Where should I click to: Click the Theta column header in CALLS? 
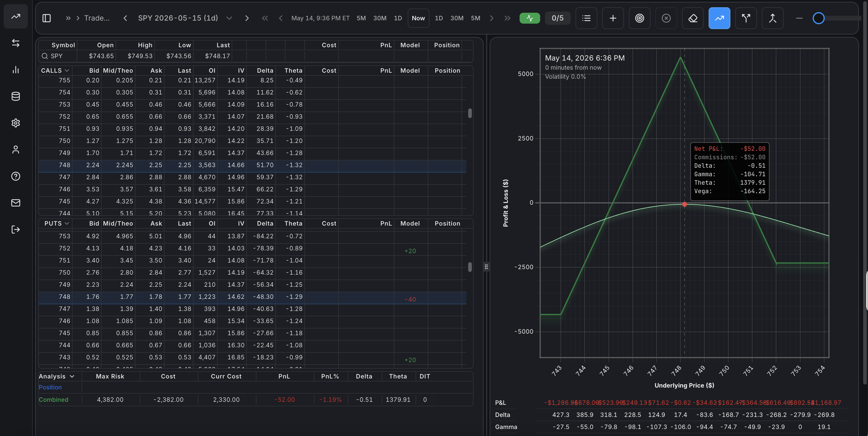click(293, 71)
